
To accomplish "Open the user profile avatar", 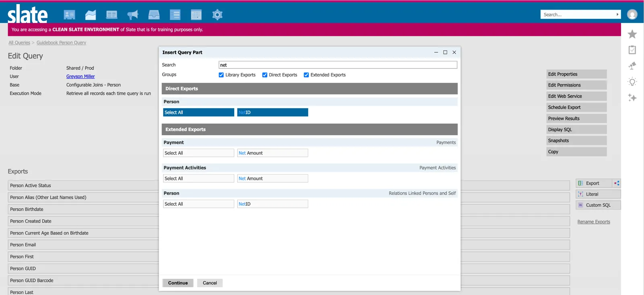I will coord(632,14).
